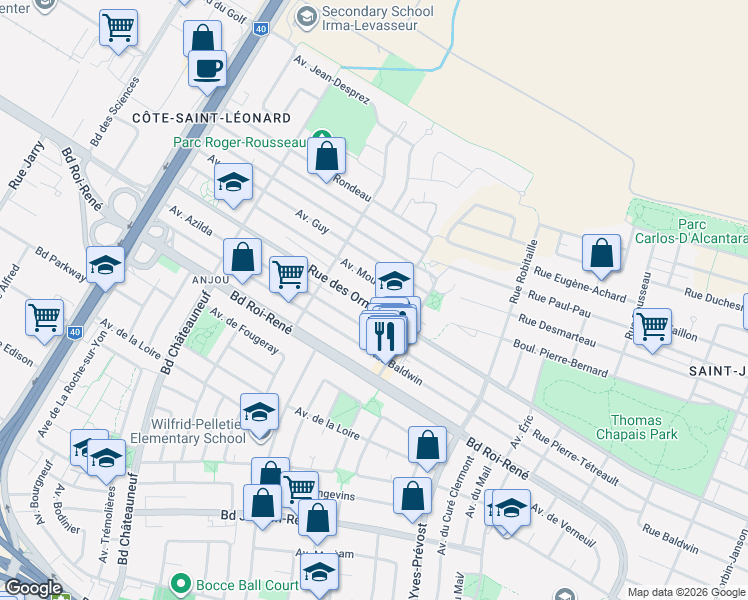
Task: Select the Av. de Verneuil street label
Action: pos(563,525)
